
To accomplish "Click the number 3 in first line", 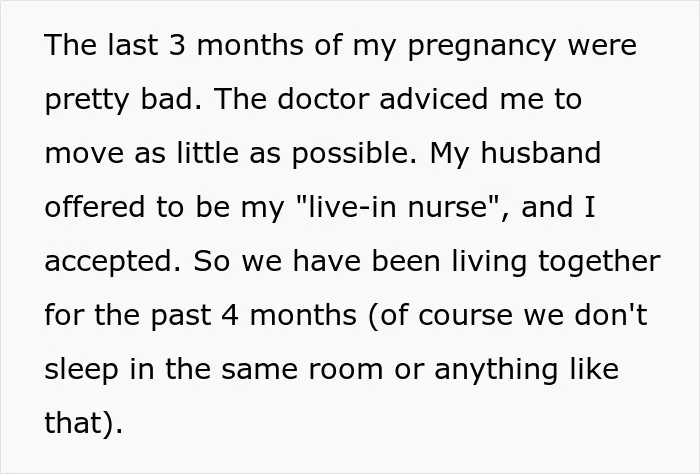I will (x=177, y=45).
